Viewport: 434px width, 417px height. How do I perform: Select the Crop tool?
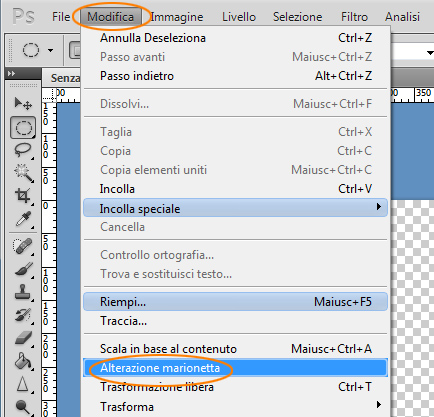[23, 195]
